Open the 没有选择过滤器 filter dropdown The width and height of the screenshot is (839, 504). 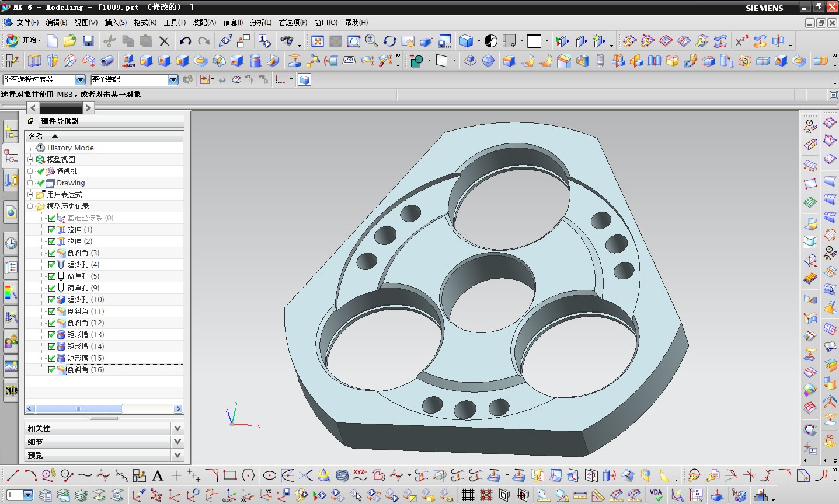pos(81,79)
